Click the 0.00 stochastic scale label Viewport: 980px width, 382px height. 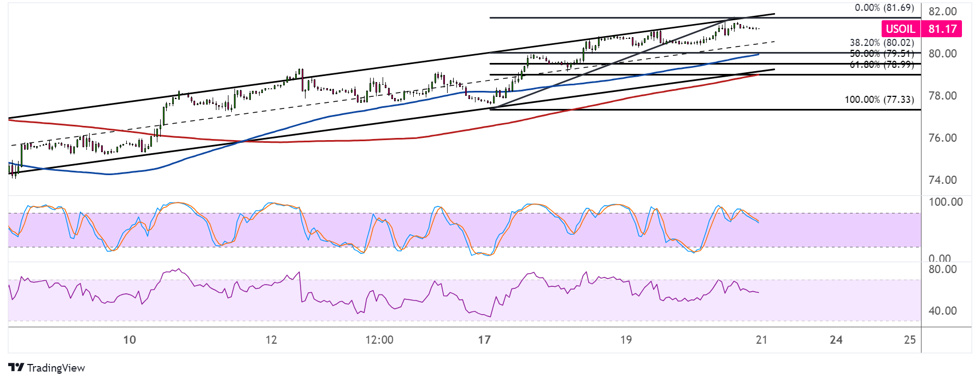[940, 258]
